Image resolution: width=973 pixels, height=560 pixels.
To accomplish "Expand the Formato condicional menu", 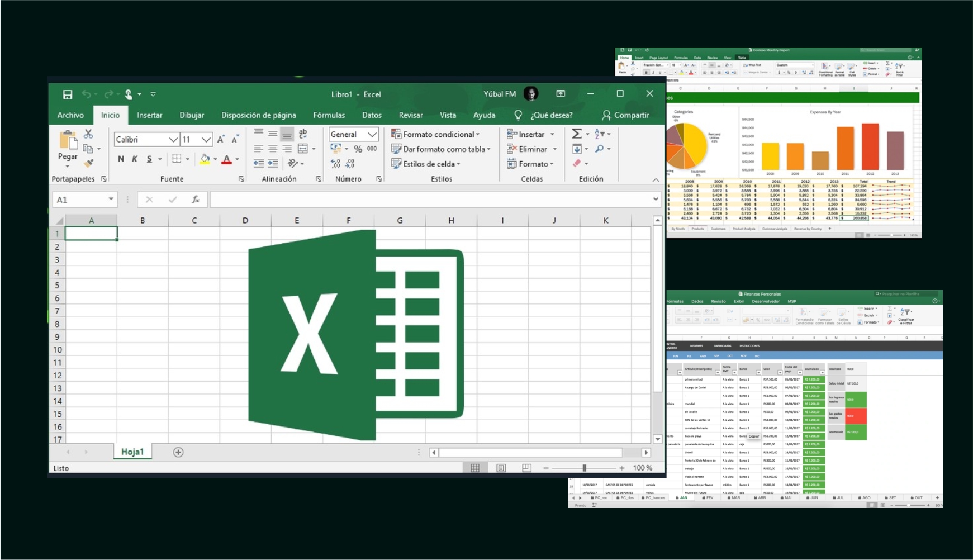I will pyautogui.click(x=435, y=134).
